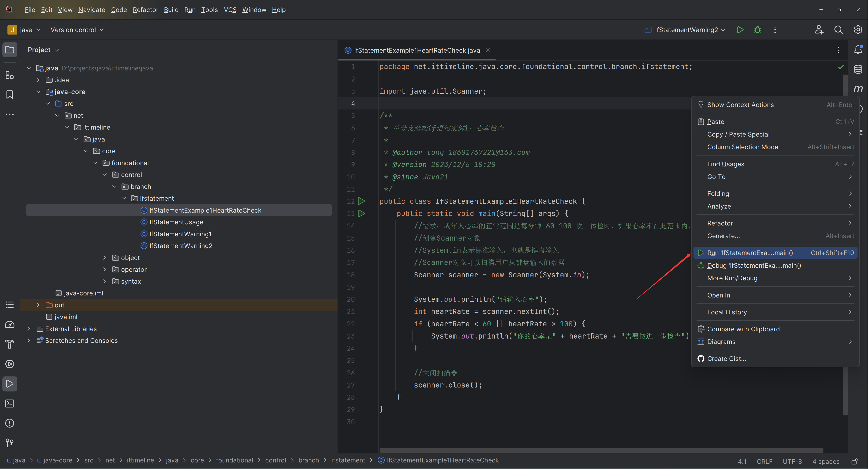Open the TODO list tool window icon
This screenshot has width=868, height=469.
(10, 305)
